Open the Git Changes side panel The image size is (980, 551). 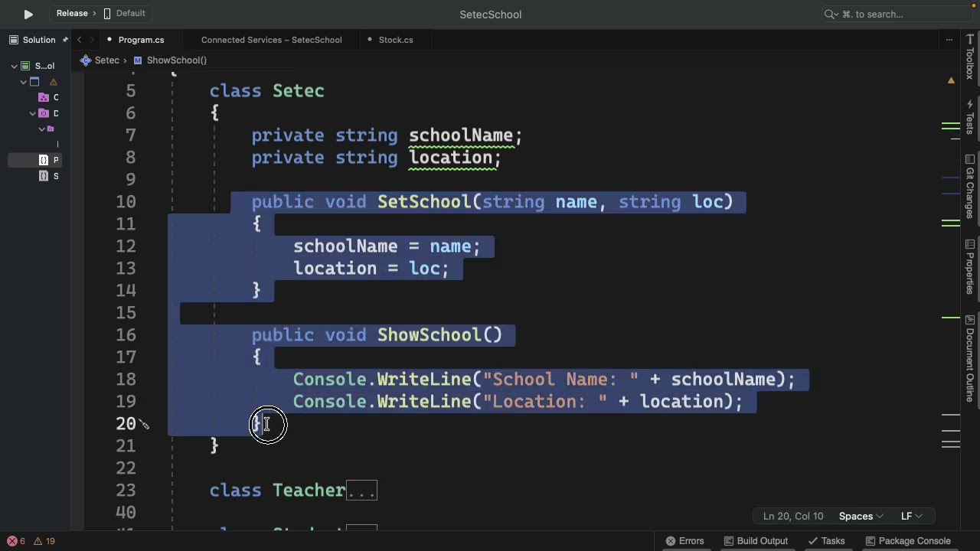[x=970, y=187]
